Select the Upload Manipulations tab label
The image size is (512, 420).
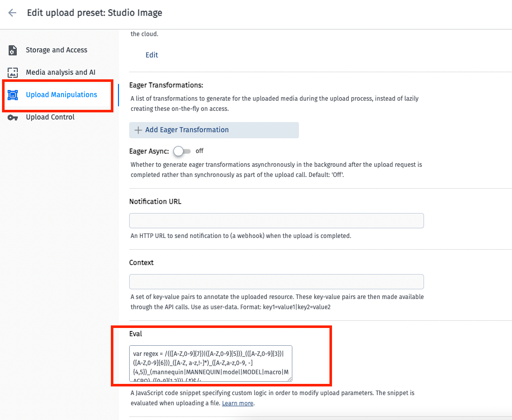point(62,95)
